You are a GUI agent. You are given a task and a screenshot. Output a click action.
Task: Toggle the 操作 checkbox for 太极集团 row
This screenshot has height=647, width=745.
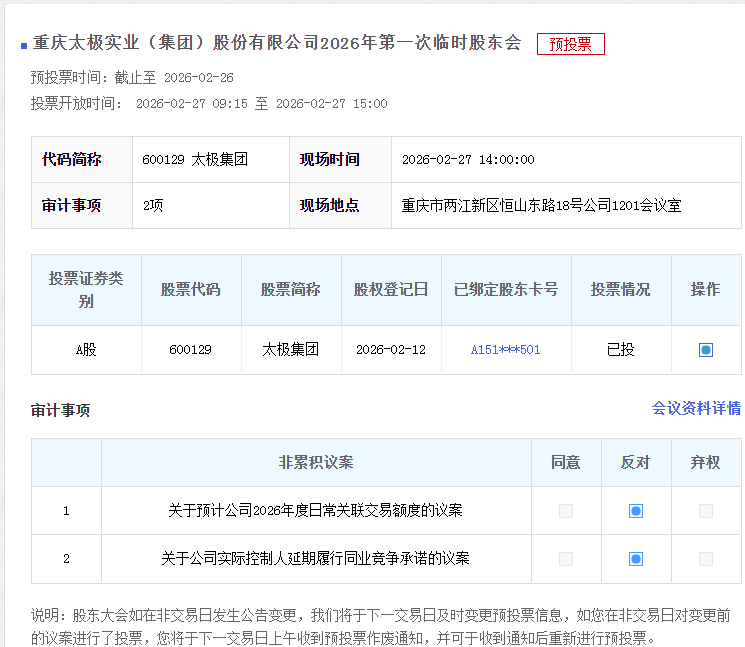pos(706,350)
